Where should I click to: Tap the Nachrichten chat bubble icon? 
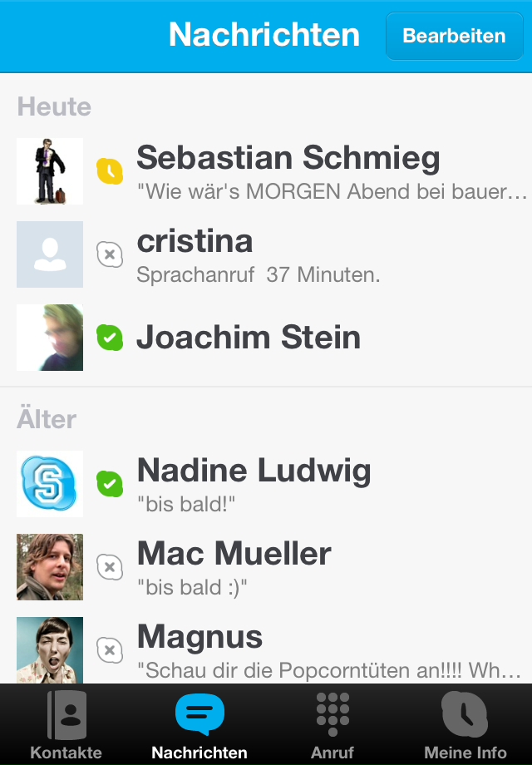[x=199, y=714]
